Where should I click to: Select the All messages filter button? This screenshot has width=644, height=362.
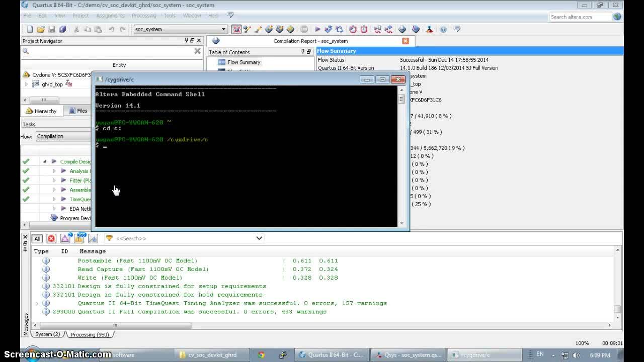click(x=37, y=238)
